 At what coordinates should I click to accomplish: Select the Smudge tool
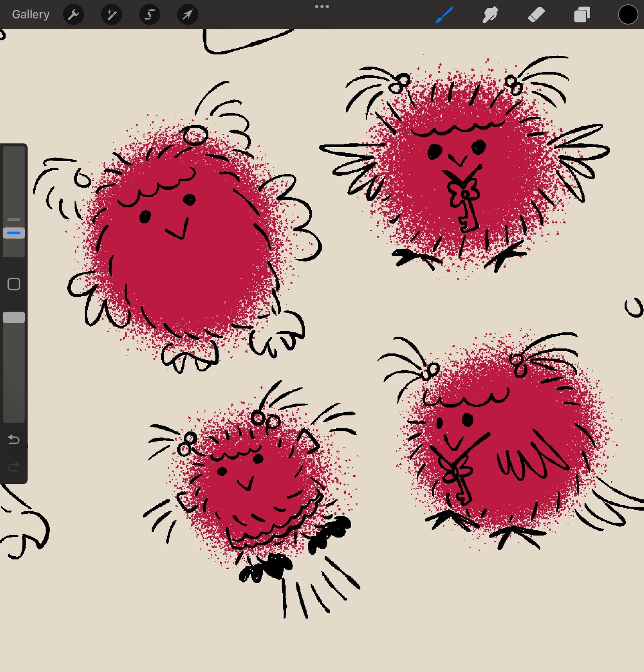point(490,14)
